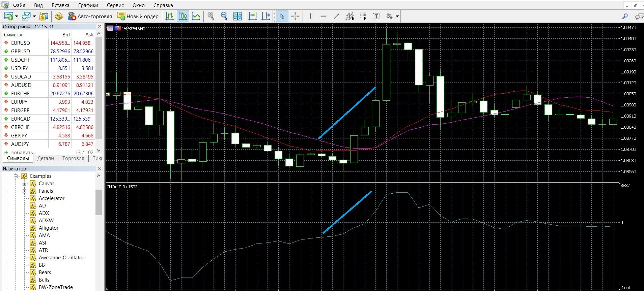Select the text label tool
Image resolution: width=644 pixels, height=291 pixels.
point(376,16)
